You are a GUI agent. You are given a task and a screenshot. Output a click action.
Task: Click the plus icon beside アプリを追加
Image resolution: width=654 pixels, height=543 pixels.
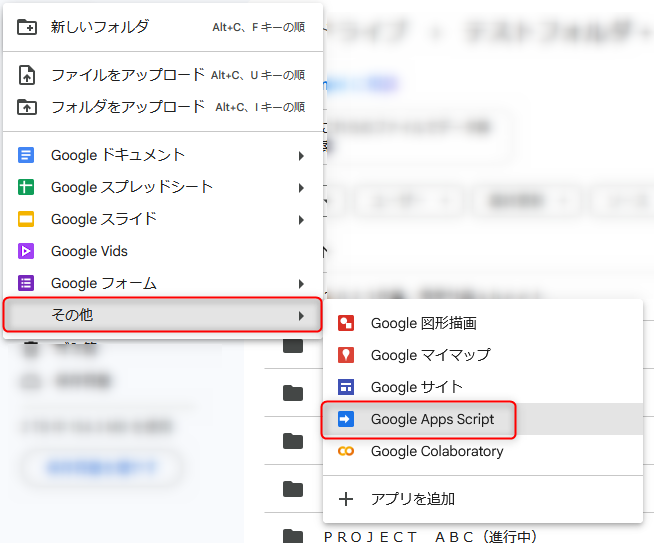[x=346, y=499]
